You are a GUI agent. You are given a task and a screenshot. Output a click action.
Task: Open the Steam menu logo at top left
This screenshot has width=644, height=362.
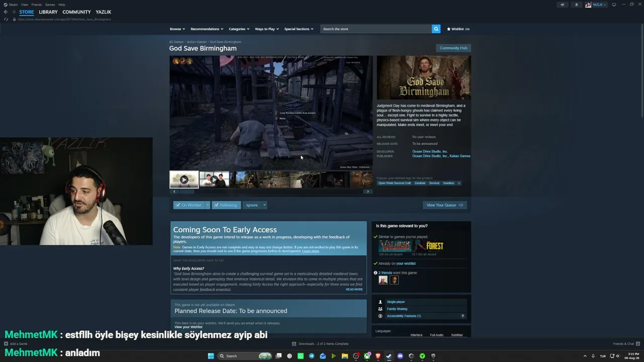tap(12, 5)
